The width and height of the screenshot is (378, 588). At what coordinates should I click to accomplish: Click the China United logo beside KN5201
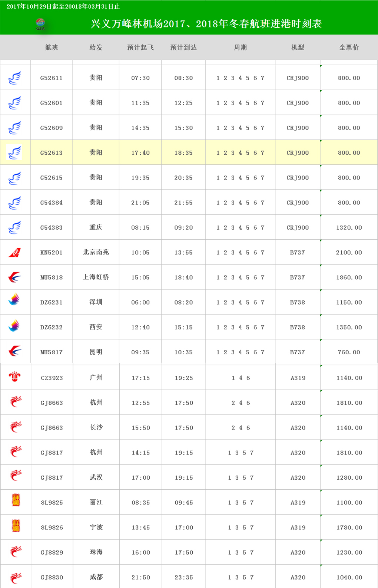pyautogui.click(x=14, y=253)
